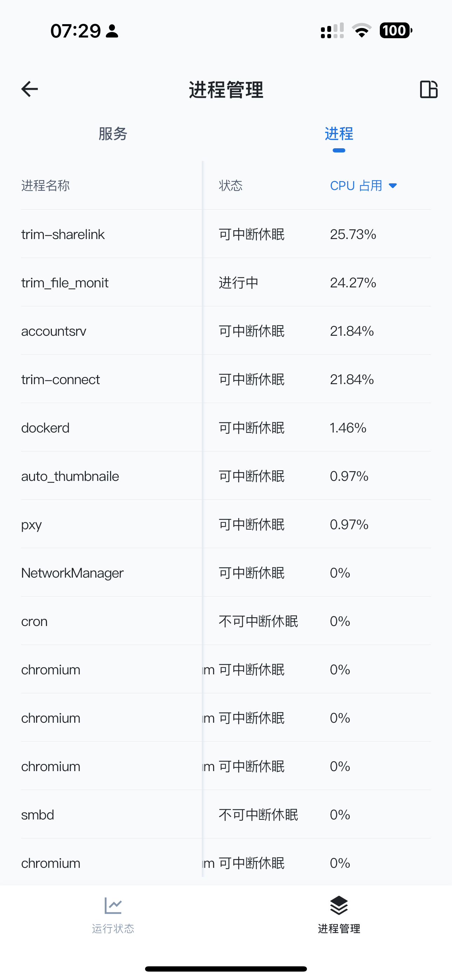Switch to the 服务 tab
Image resolution: width=452 pixels, height=980 pixels.
113,134
